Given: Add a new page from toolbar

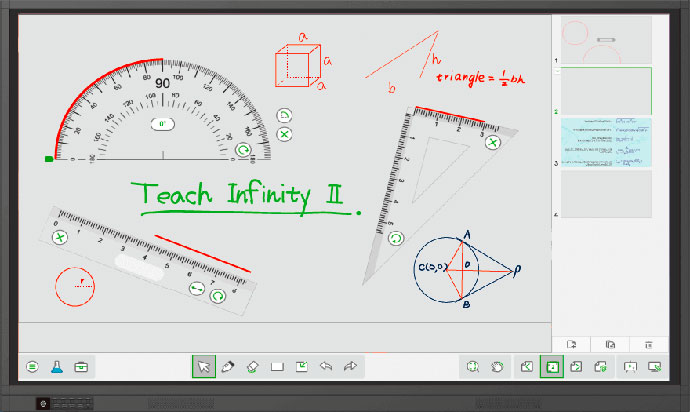Looking at the screenshot, I should 601,367.
